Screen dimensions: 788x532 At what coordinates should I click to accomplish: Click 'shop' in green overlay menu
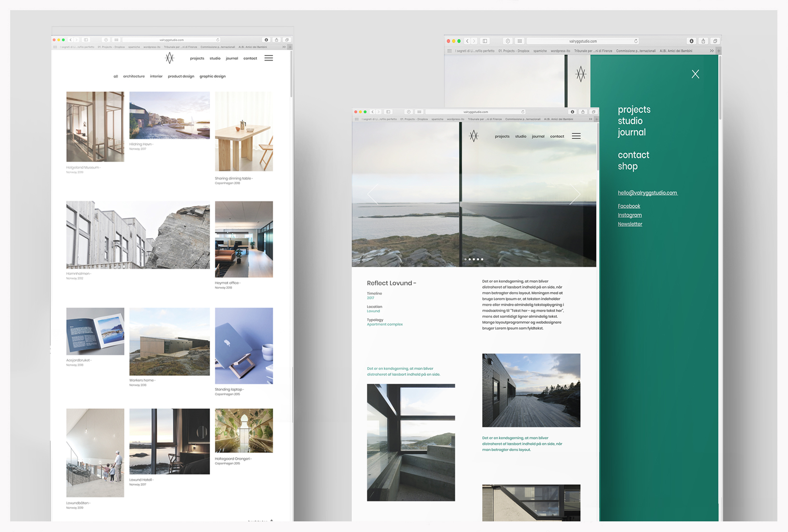click(628, 166)
